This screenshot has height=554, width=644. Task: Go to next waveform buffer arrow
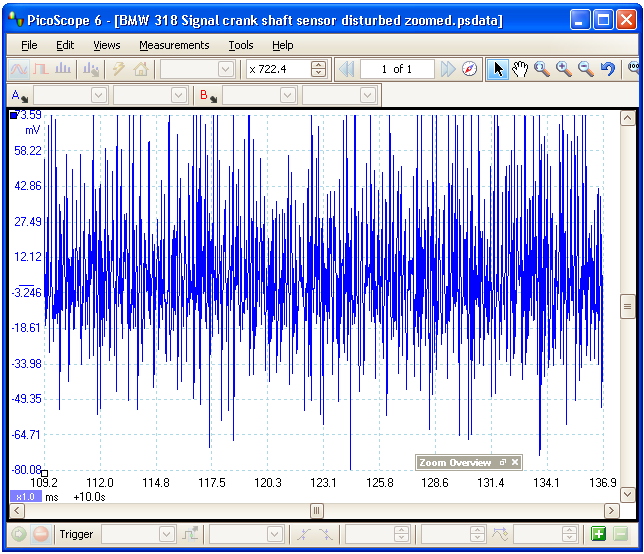448,69
